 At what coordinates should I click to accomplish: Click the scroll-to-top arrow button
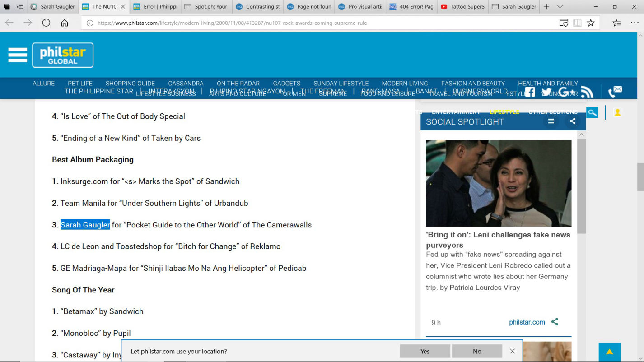pyautogui.click(x=610, y=352)
